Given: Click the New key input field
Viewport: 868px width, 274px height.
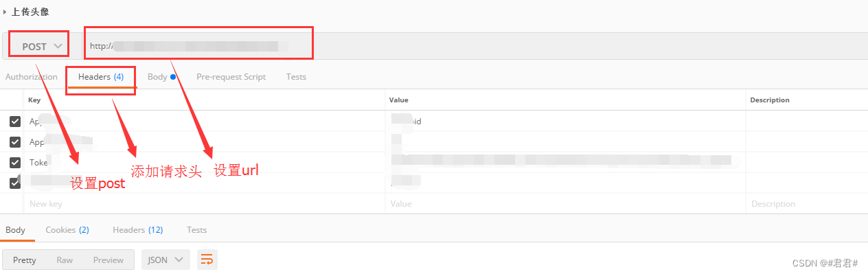Looking at the screenshot, I should 205,204.
